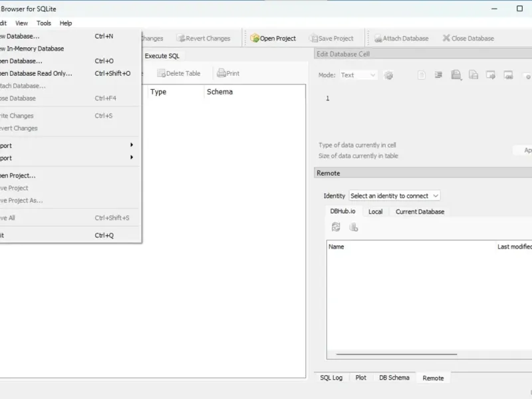Click the Schema column header
Screen dimensions: 532x399
click(255, 92)
